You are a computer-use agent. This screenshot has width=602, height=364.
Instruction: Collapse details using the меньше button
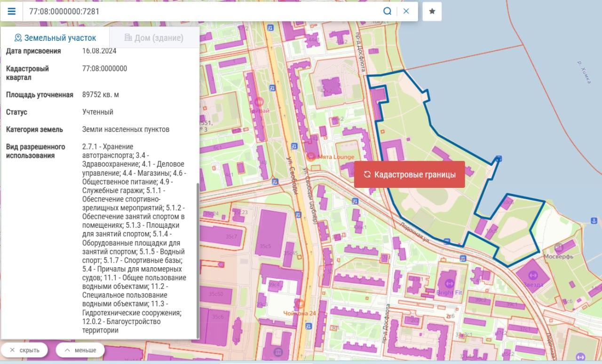click(80, 350)
